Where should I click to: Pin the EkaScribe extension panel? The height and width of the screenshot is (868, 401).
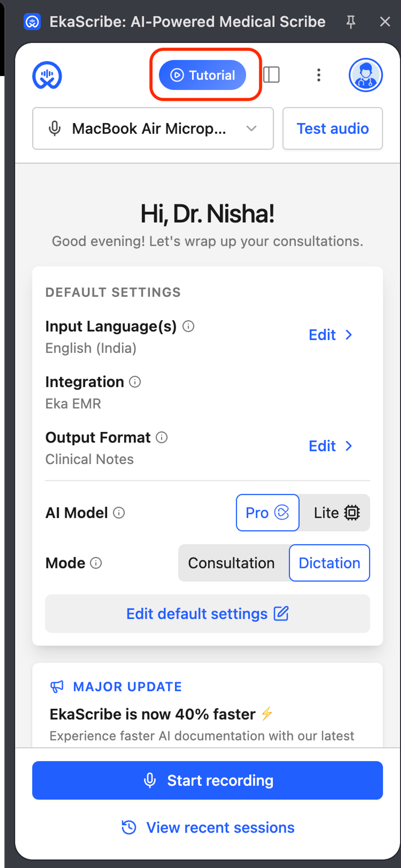coord(351,22)
